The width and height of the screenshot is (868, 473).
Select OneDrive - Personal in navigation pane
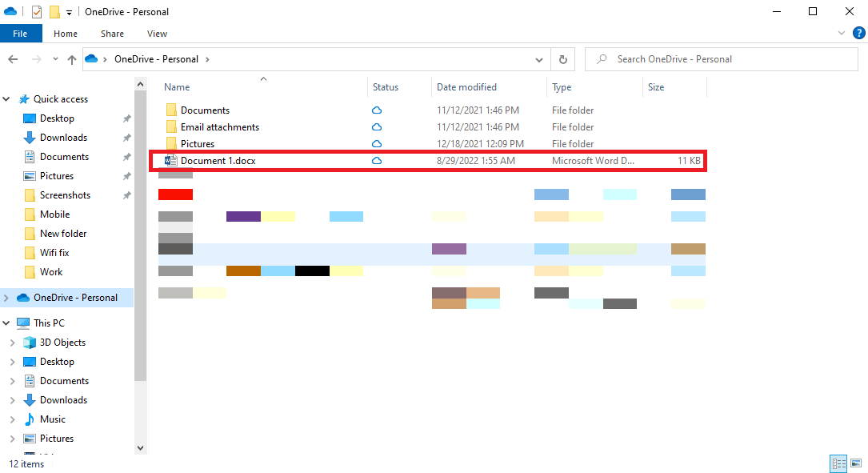(75, 298)
